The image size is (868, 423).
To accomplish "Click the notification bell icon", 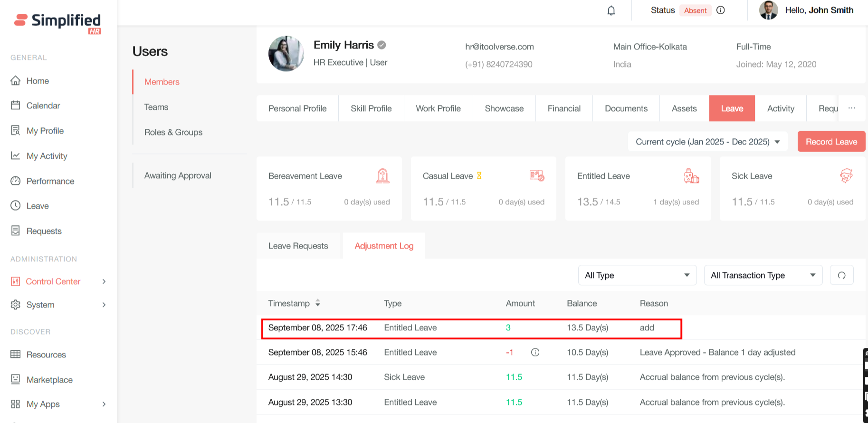I will 611,10.
